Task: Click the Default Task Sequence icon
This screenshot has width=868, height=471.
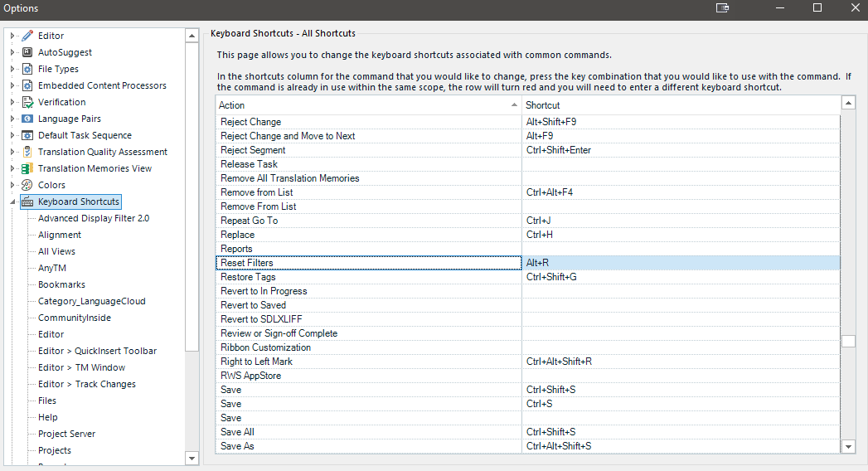Action: pos(27,136)
